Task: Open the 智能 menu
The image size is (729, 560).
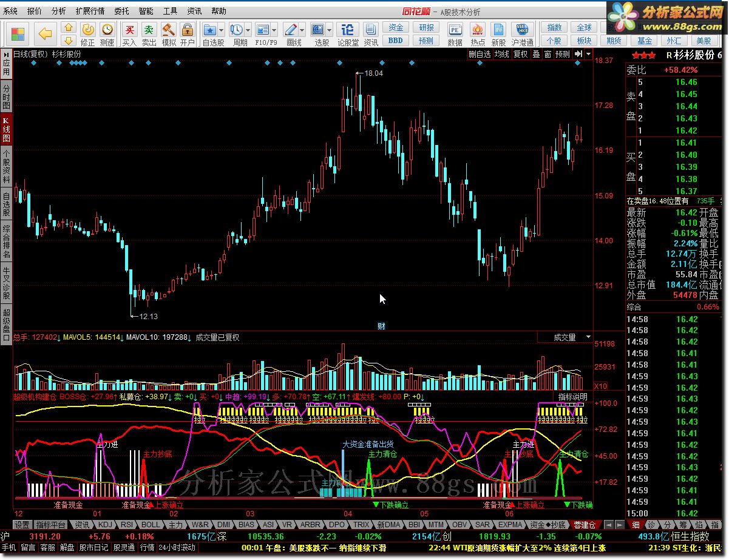Action: [146, 12]
